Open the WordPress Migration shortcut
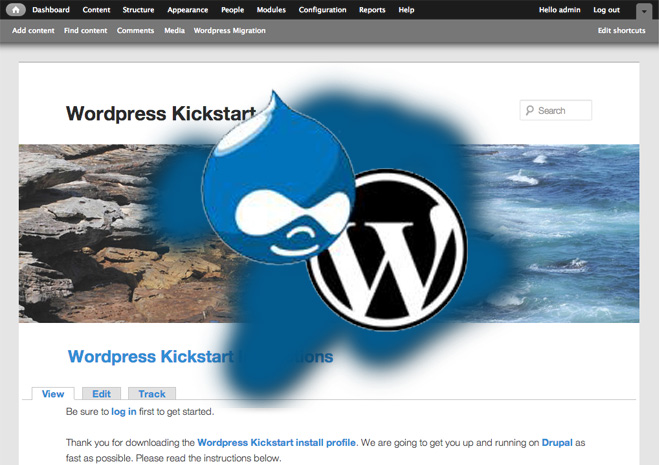The width and height of the screenshot is (659, 465). tap(229, 31)
